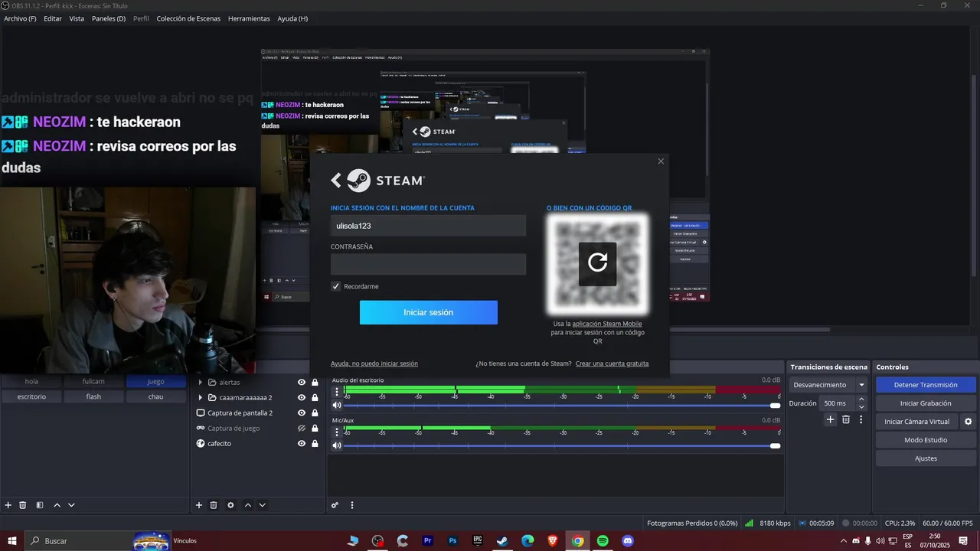Select the fullcam scene
Screen dimensions: 980x551
93,381
